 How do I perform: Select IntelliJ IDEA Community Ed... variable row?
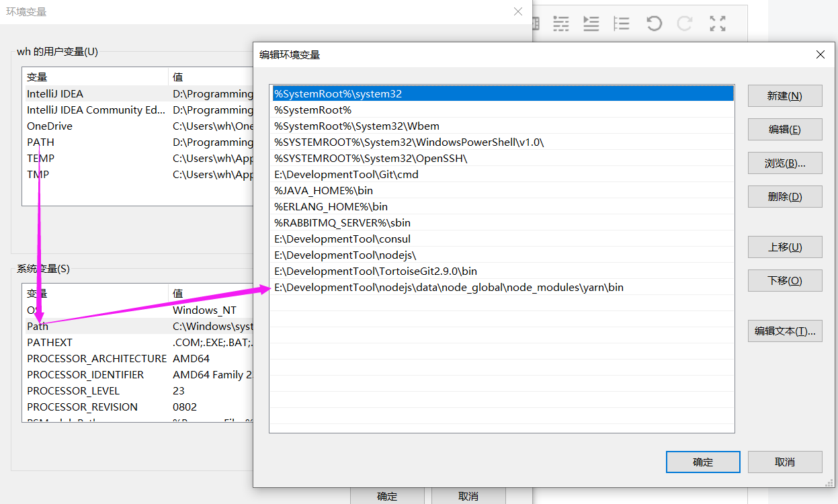tap(138, 110)
